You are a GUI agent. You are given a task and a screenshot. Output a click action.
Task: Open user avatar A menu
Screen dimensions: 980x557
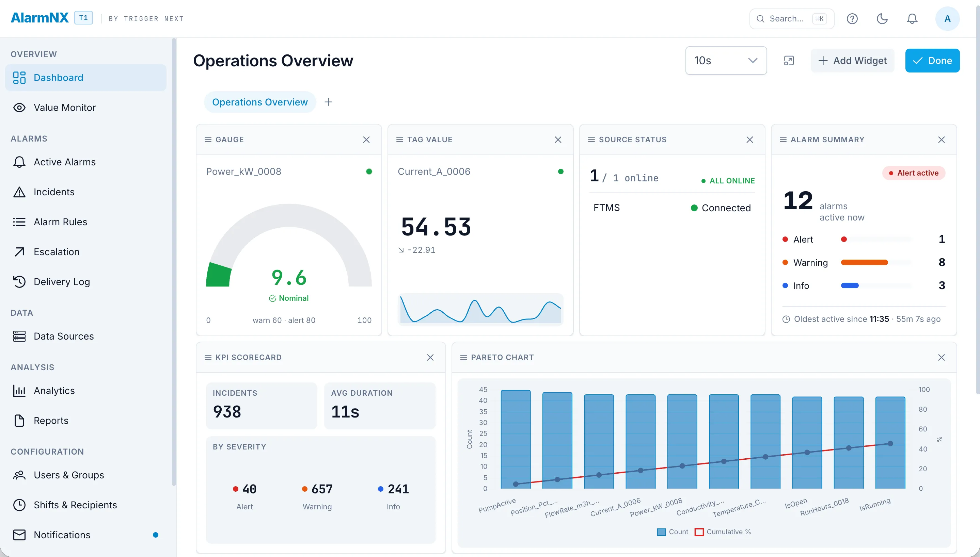pyautogui.click(x=947, y=19)
